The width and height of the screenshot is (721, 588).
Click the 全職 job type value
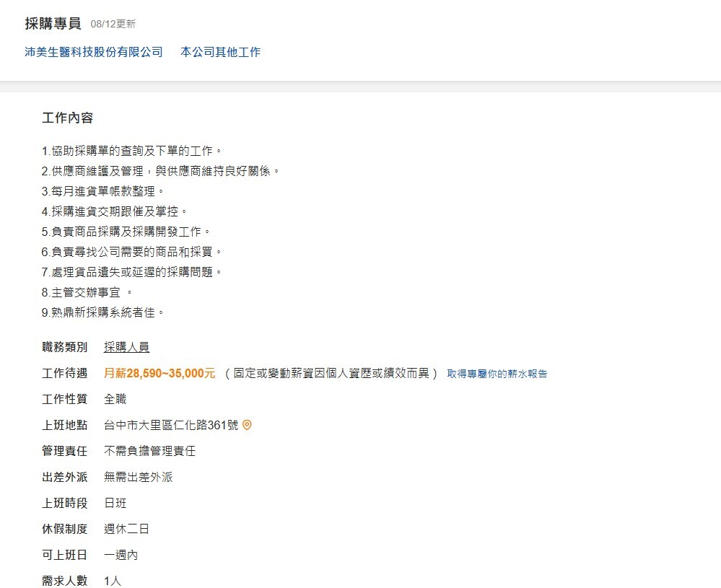pyautogui.click(x=115, y=399)
